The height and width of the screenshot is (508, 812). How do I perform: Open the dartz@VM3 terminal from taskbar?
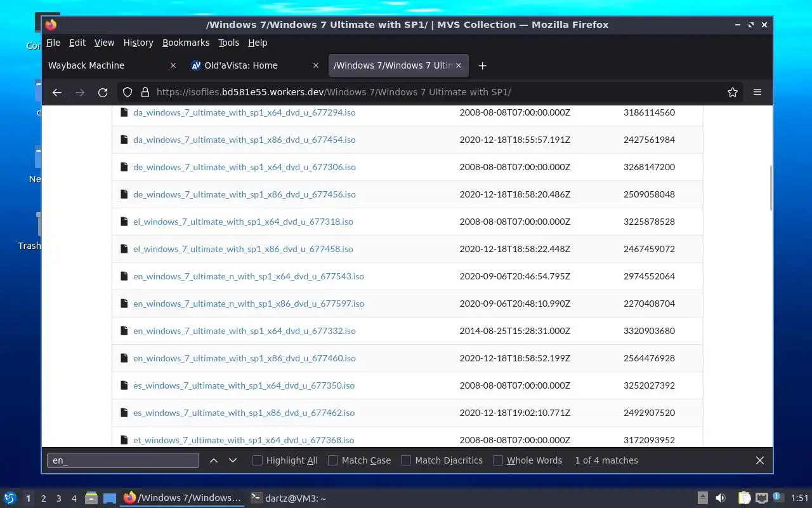(x=289, y=498)
